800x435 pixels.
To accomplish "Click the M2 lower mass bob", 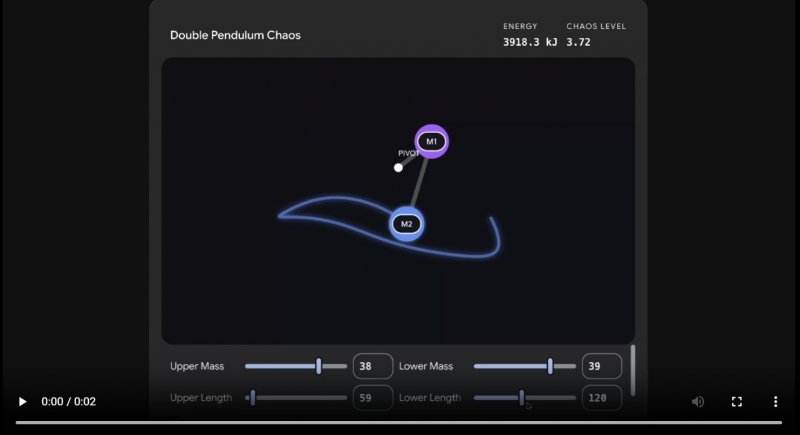I will (406, 224).
